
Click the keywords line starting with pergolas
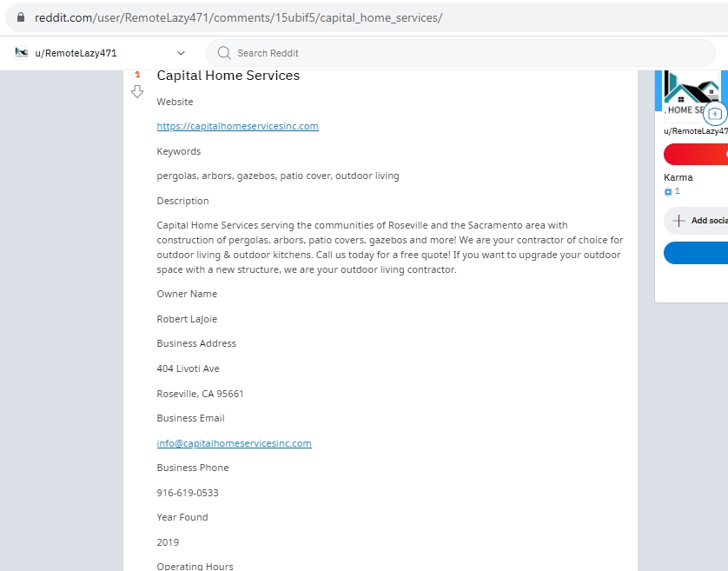(278, 176)
